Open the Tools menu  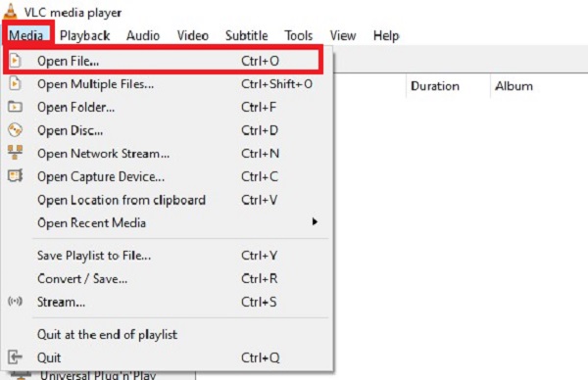299,35
